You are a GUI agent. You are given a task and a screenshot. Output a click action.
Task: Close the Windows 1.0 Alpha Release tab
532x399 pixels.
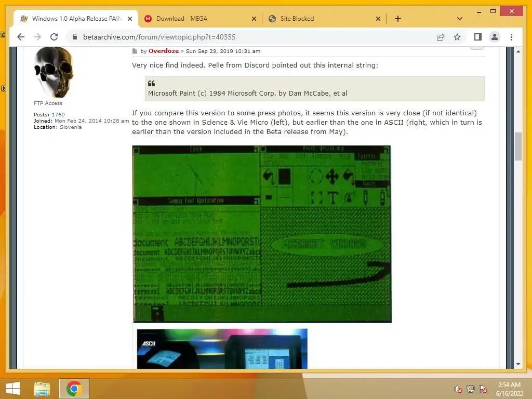coord(130,19)
